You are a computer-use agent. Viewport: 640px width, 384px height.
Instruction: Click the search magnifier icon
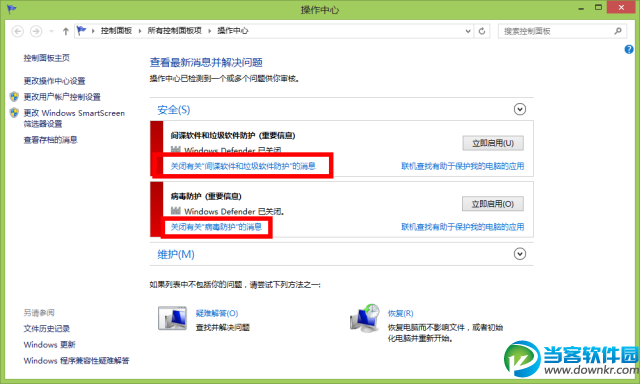click(x=618, y=31)
